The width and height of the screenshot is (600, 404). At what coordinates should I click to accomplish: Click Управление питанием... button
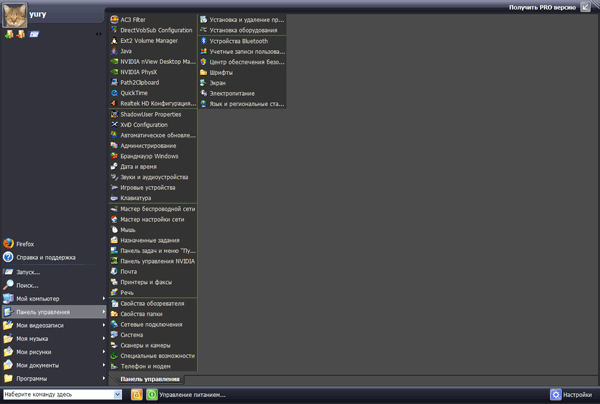(192, 395)
